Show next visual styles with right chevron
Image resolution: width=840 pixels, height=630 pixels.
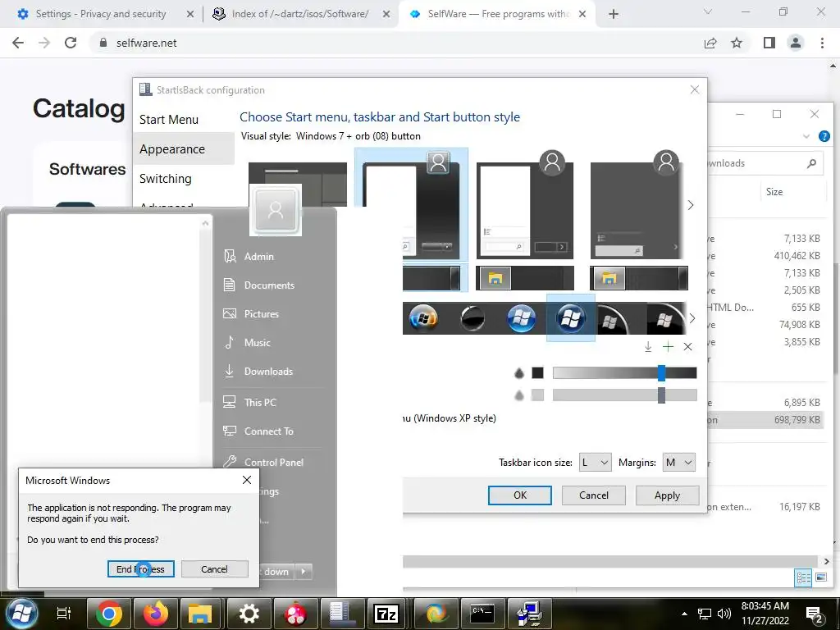pos(691,205)
